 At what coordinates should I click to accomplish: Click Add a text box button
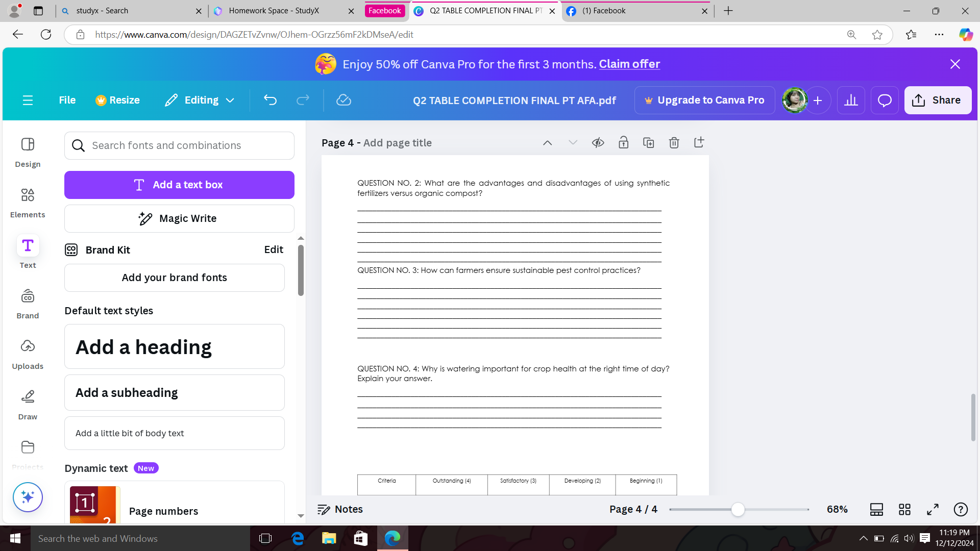click(179, 185)
